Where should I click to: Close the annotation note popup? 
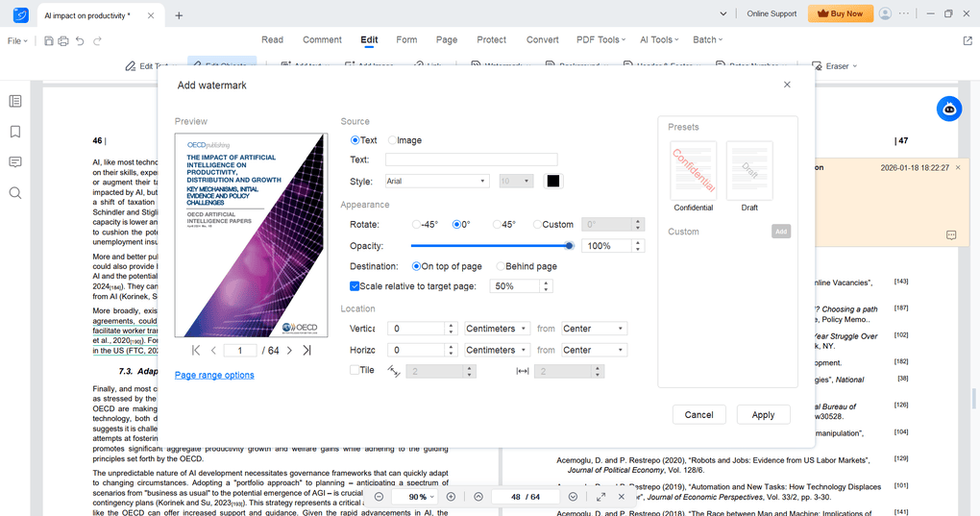958,167
